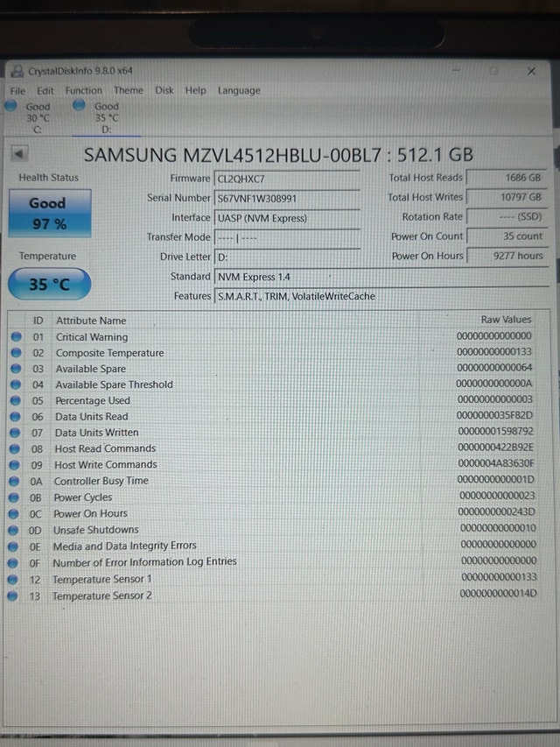Click the status dot for Temperature Sensor 1
Image resolution: width=560 pixels, height=747 pixels.
tap(13, 580)
